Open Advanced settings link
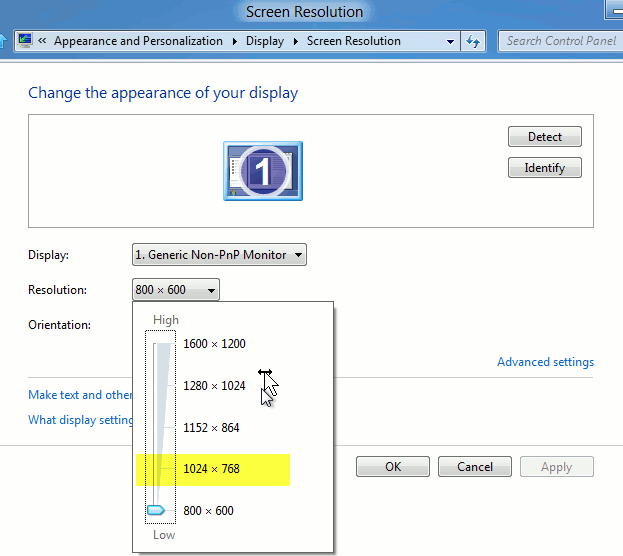This screenshot has width=623, height=556. (546, 362)
